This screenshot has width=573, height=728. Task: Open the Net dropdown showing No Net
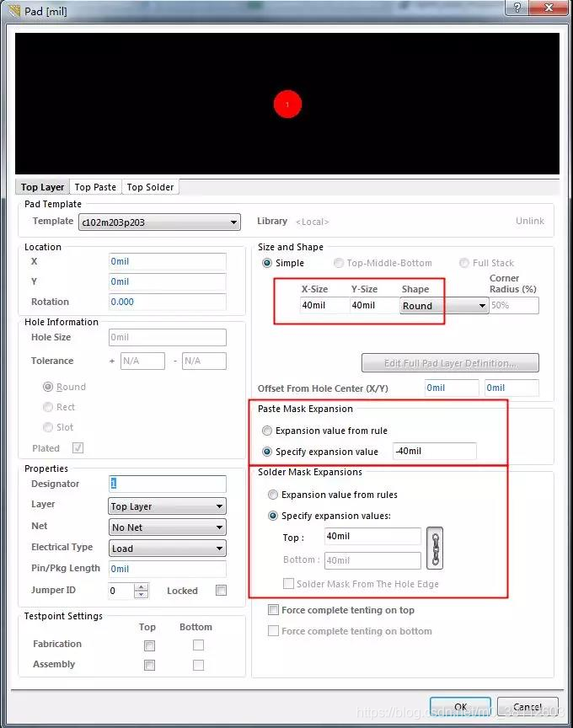[x=167, y=527]
